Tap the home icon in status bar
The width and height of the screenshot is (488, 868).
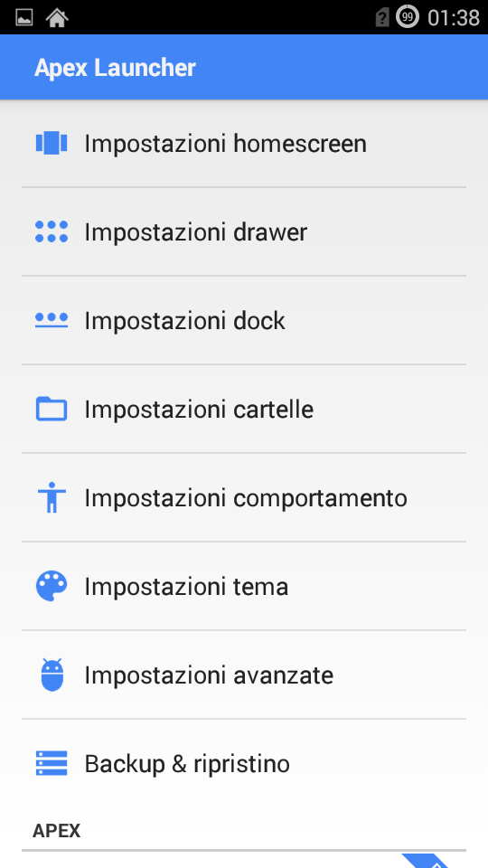[x=57, y=18]
